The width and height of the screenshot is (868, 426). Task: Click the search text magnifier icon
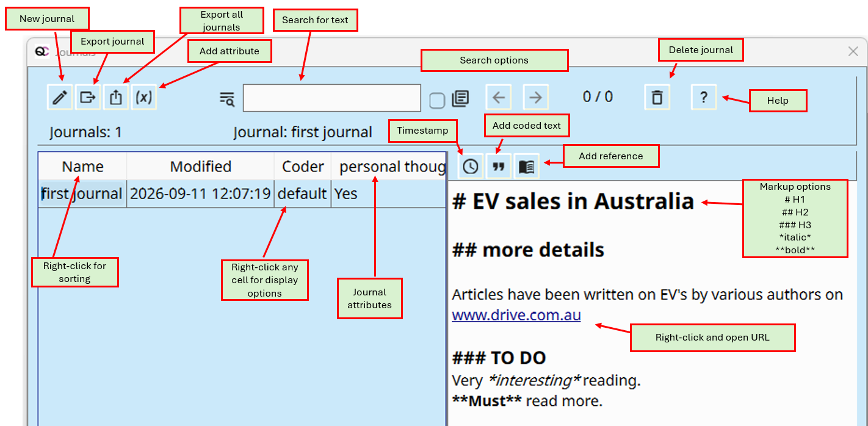coord(227,99)
